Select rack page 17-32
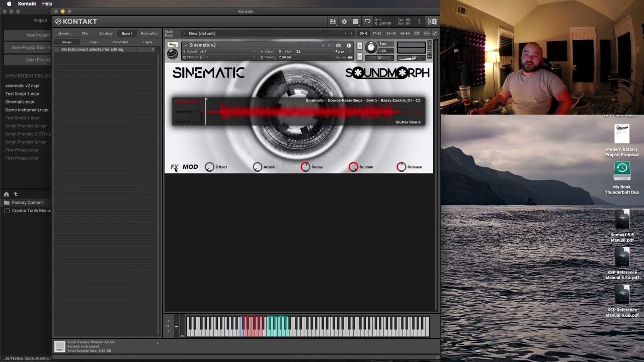This screenshot has width=644, height=362. click(377, 33)
